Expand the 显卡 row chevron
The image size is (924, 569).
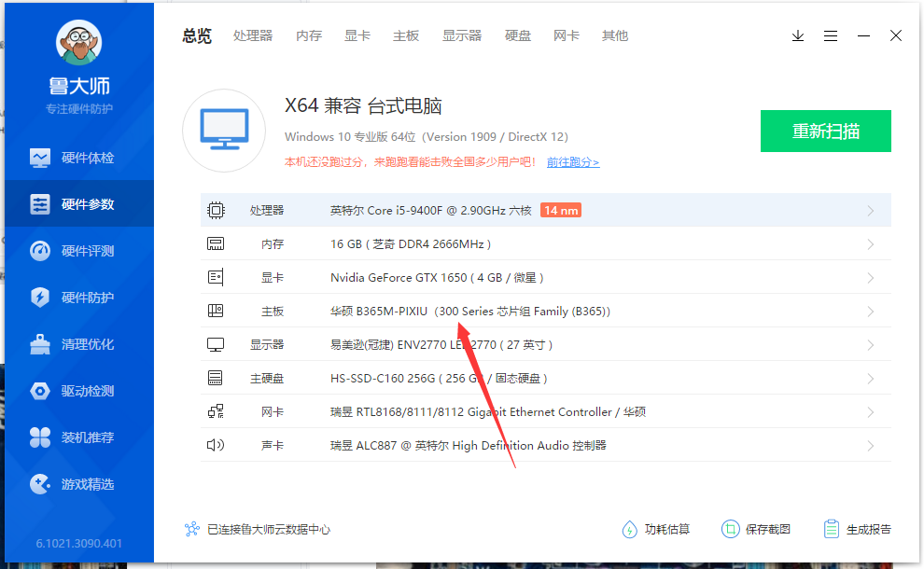point(871,277)
